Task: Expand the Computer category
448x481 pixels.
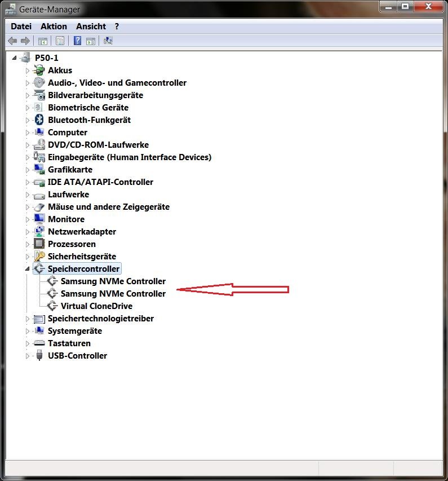Action: (27, 133)
